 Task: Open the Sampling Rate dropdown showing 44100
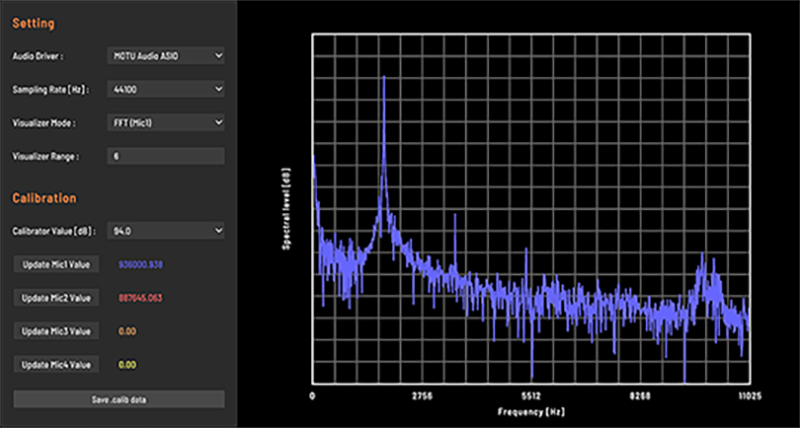[166, 89]
